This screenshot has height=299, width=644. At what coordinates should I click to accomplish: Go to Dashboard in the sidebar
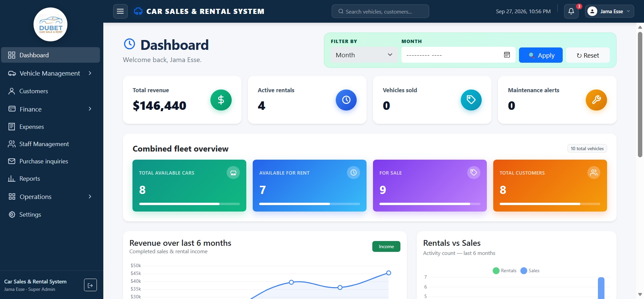(50, 55)
